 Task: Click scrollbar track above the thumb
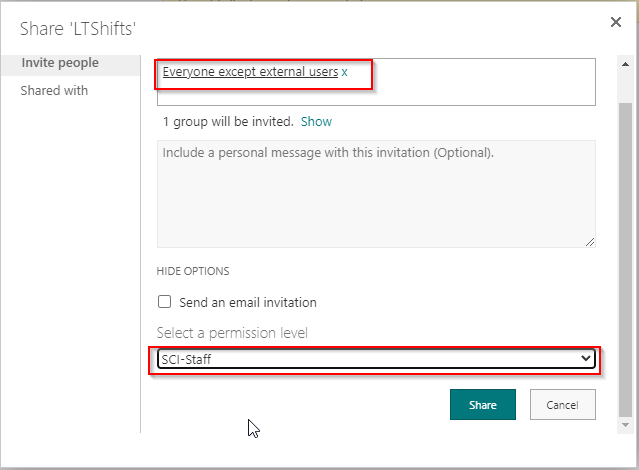(626, 78)
